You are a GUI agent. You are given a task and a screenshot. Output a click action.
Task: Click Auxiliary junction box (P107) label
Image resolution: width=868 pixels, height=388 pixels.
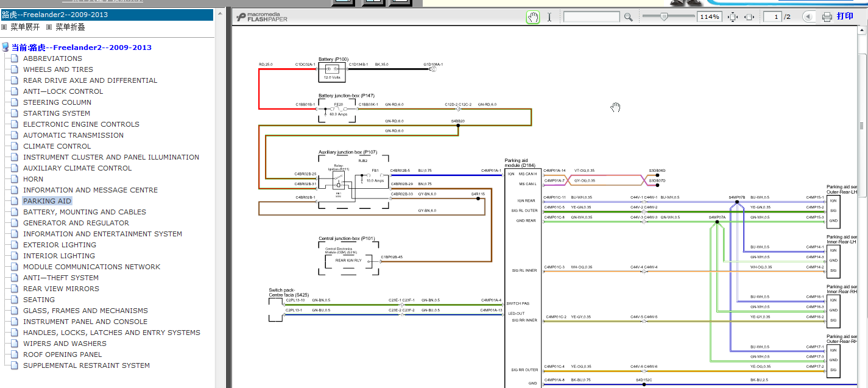[348, 152]
